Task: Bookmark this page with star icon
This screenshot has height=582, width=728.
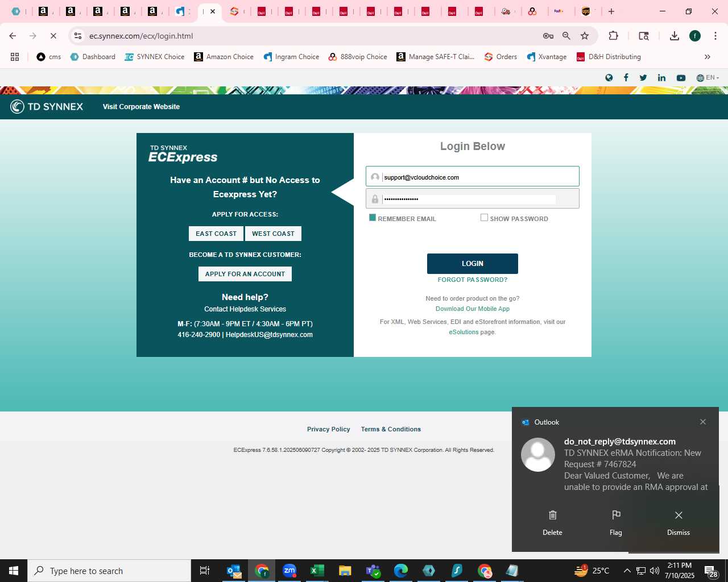Action: coord(585,36)
